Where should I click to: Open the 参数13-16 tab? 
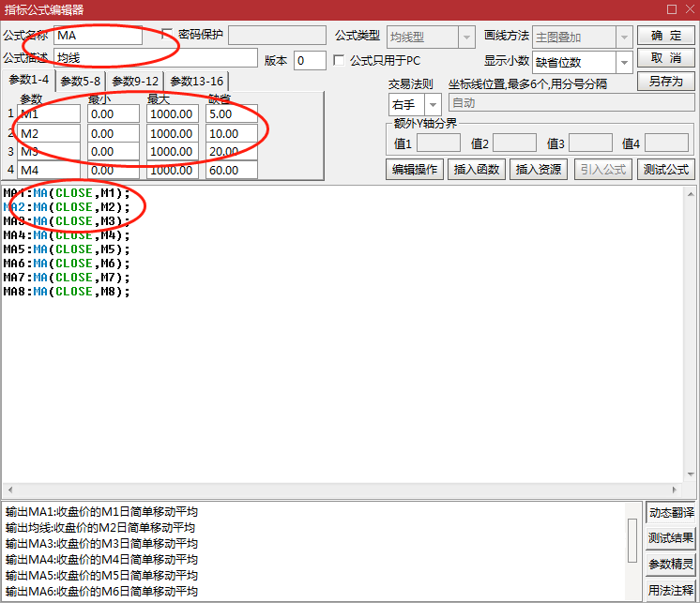point(196,82)
